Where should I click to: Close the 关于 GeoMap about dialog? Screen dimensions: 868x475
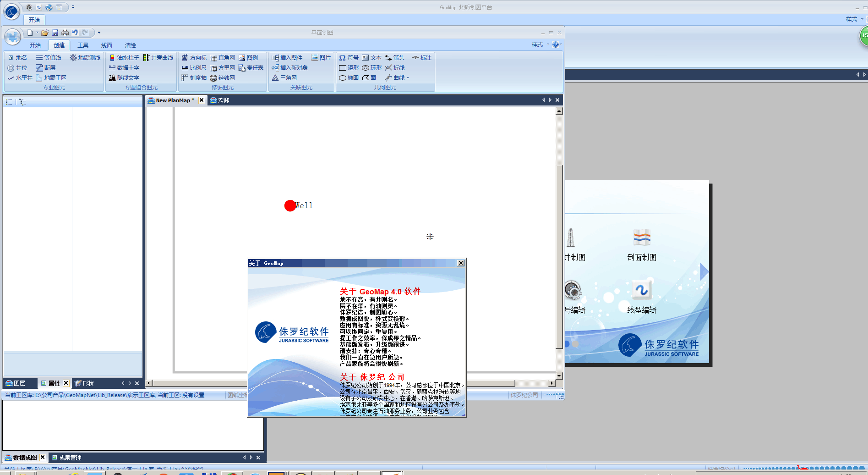461,263
